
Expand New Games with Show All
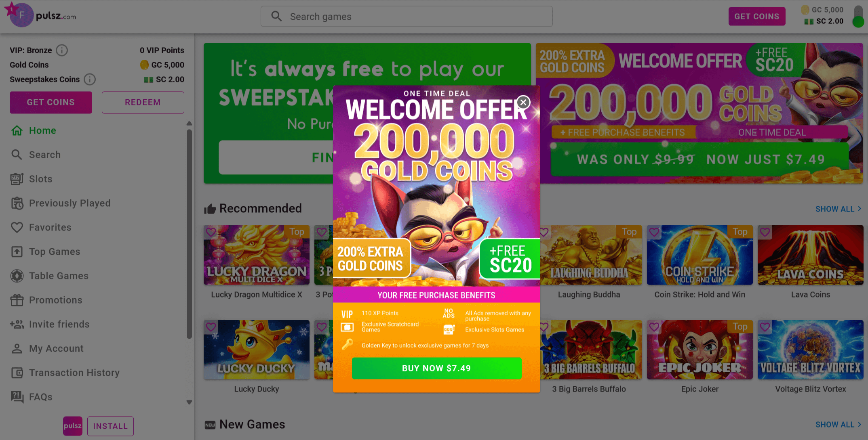coord(839,425)
